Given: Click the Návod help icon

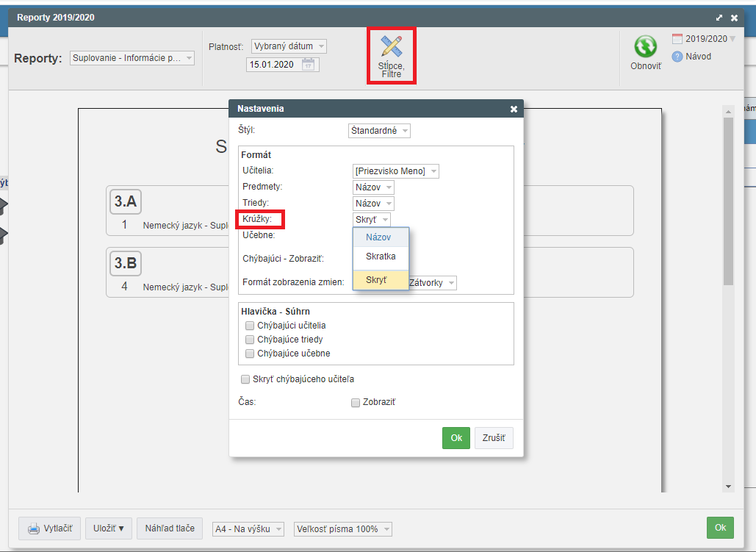Looking at the screenshot, I should (677, 57).
